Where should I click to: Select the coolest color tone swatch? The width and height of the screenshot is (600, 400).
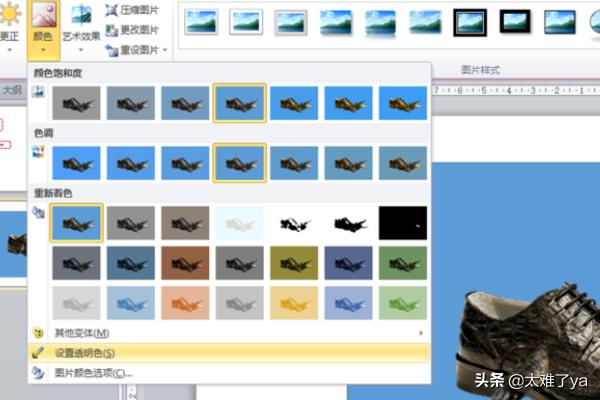click(76, 163)
